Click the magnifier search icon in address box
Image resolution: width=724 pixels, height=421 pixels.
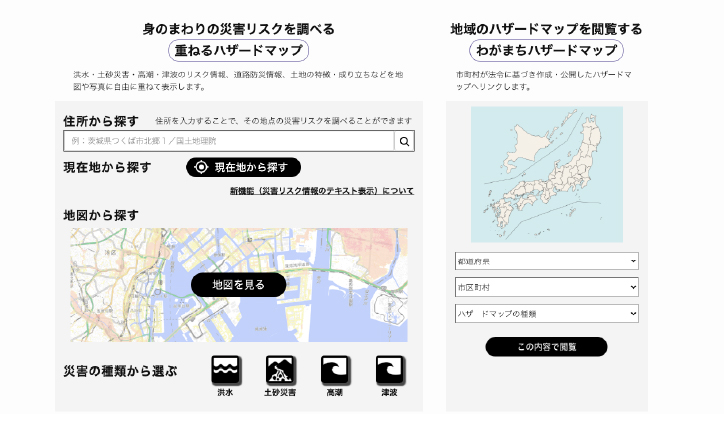click(404, 141)
